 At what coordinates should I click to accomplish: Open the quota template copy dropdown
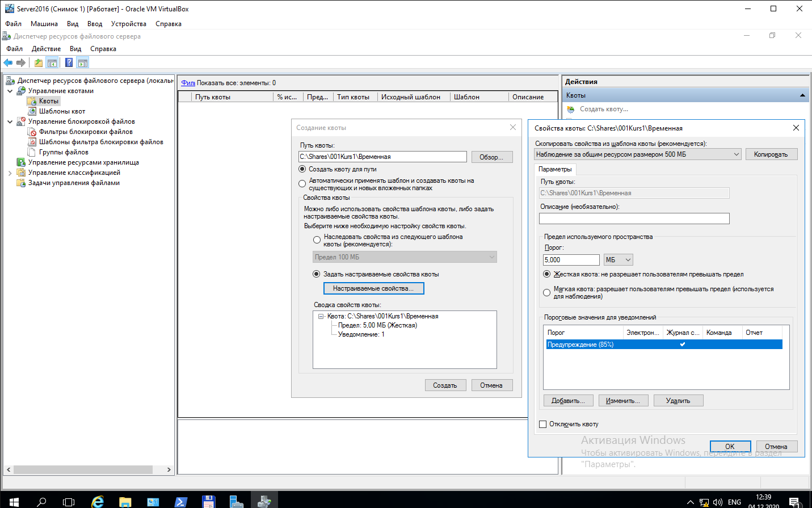click(638, 154)
